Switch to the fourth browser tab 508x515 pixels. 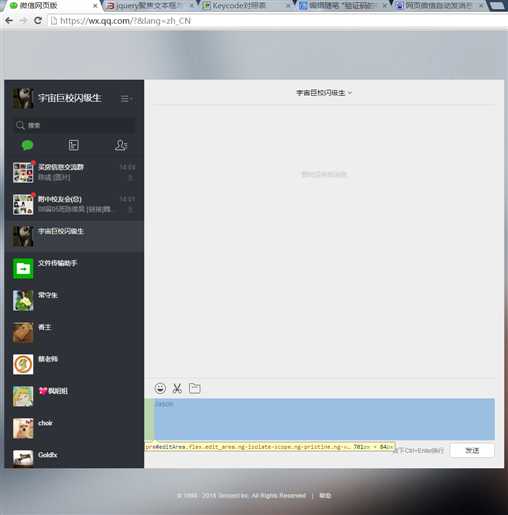pyautogui.click(x=343, y=6)
